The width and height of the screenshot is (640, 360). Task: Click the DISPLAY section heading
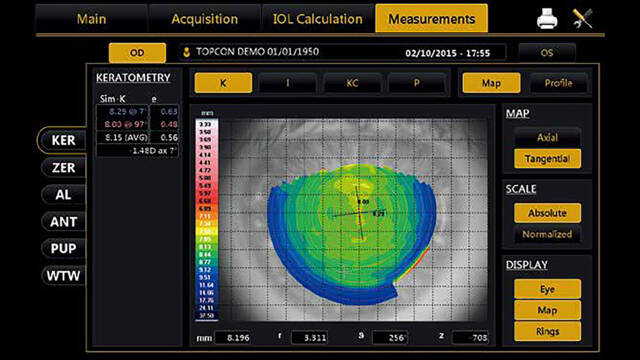click(527, 265)
